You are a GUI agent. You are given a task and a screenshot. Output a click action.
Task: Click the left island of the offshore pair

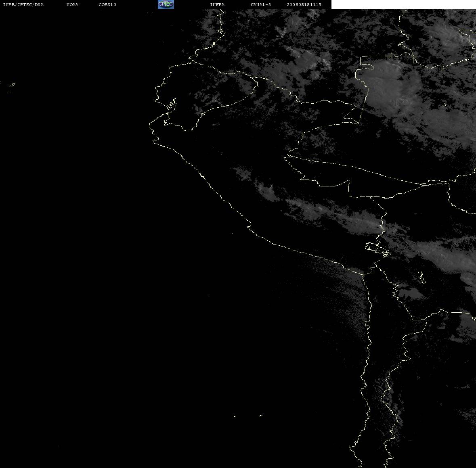(235, 416)
